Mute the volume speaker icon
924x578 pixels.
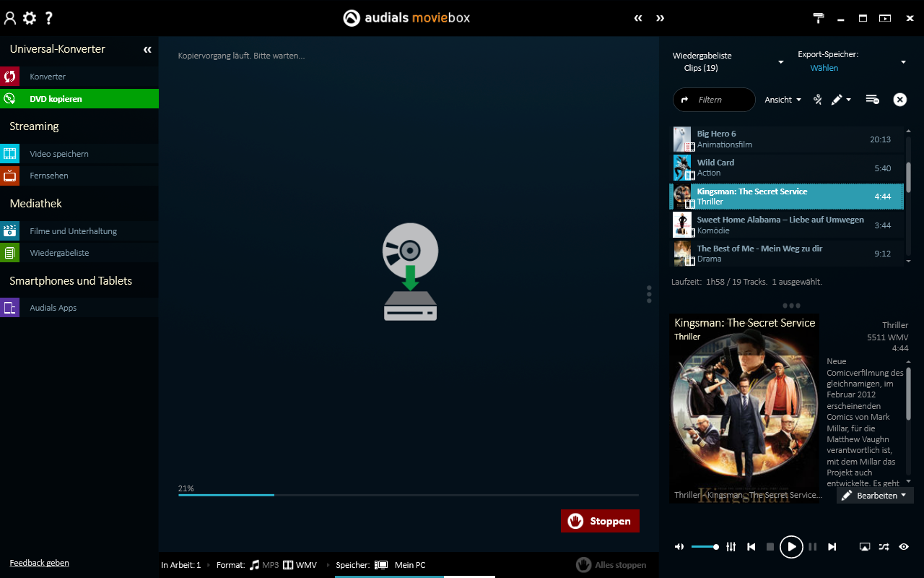coord(679,547)
